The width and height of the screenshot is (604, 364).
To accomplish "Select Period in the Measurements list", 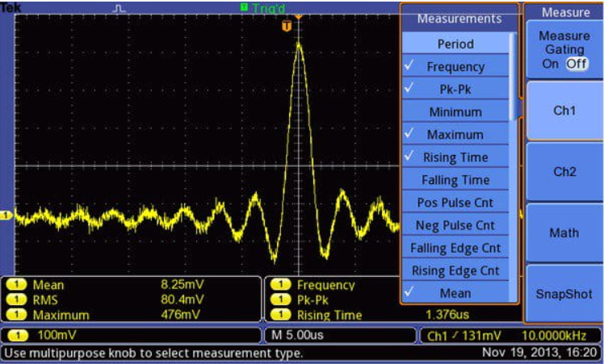I will pyautogui.click(x=455, y=44).
